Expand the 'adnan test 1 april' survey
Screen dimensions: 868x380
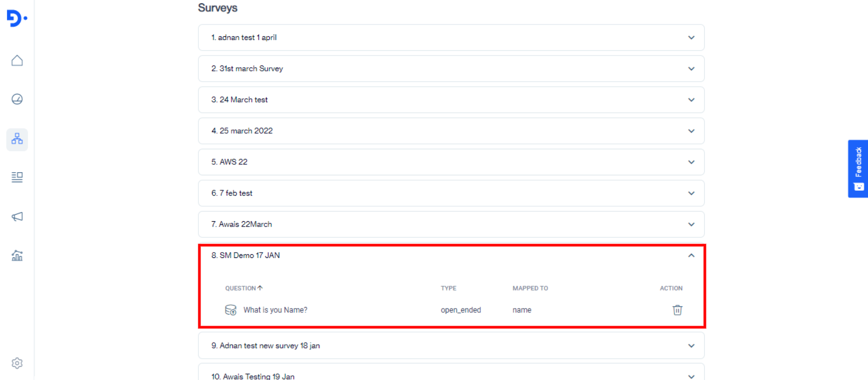coord(691,38)
